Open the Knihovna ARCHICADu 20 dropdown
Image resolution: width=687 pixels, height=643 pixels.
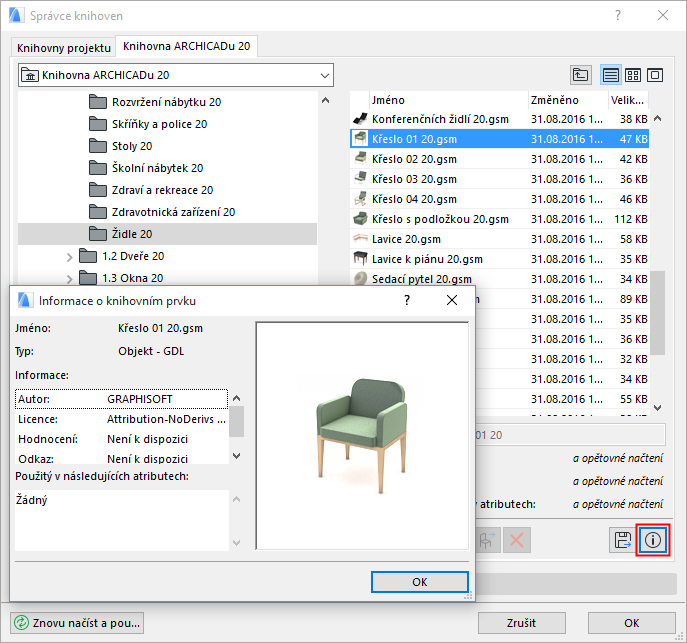[176, 75]
